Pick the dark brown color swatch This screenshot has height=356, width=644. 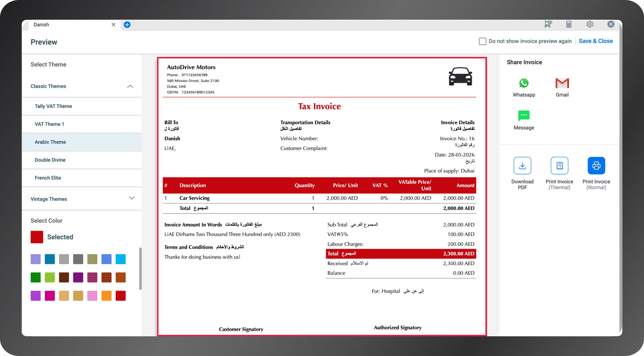click(x=64, y=277)
